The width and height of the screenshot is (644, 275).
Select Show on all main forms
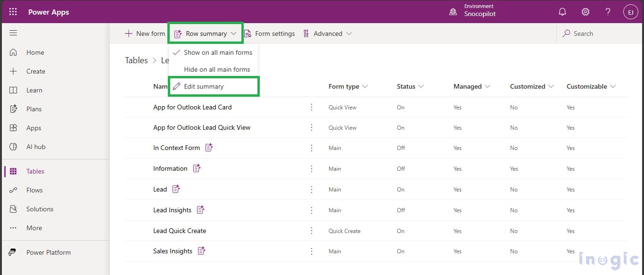[213, 52]
